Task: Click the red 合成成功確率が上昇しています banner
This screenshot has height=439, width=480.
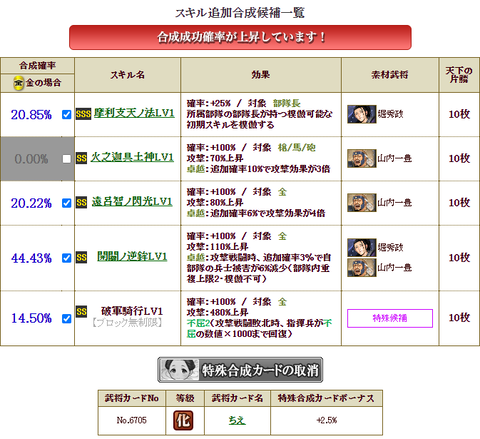Action: [240, 37]
